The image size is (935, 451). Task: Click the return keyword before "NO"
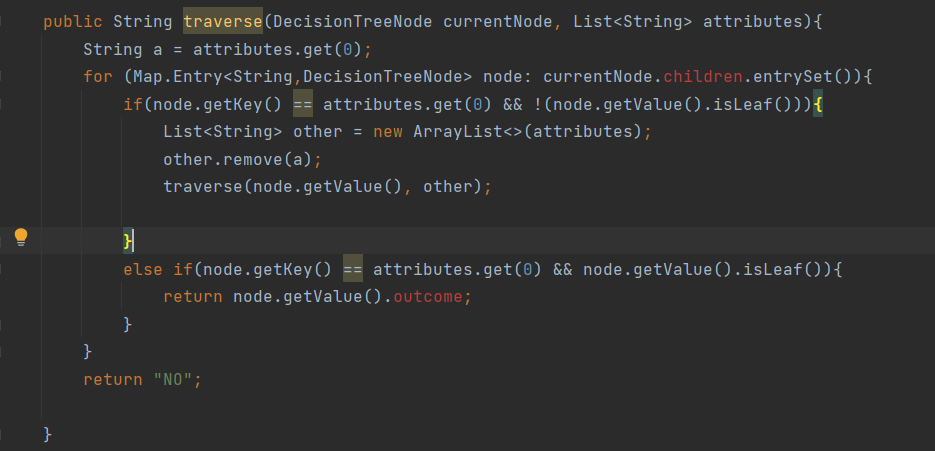pos(112,380)
